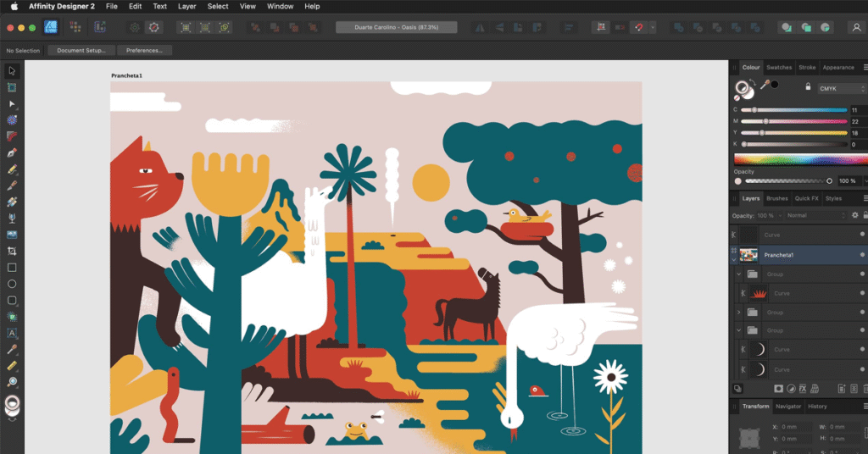The image size is (868, 454).
Task: Open the Account person icon
Action: [856, 27]
